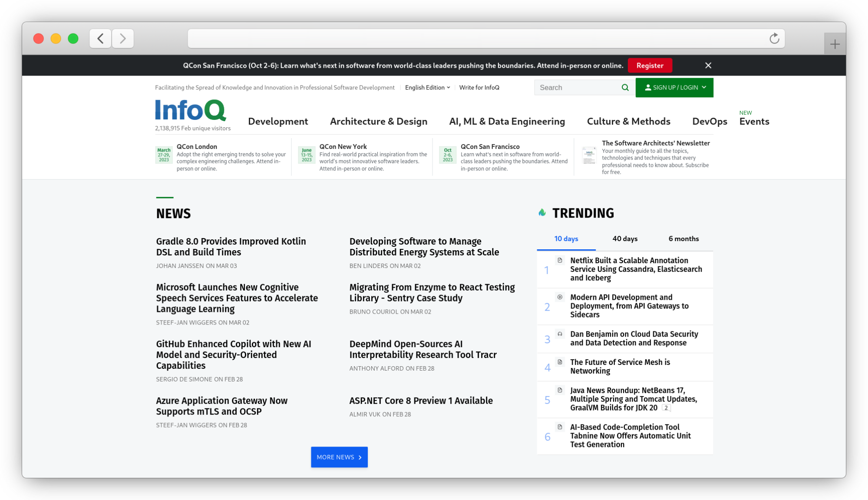Reload the page with the refresh icon
868x500 pixels.
tap(774, 39)
